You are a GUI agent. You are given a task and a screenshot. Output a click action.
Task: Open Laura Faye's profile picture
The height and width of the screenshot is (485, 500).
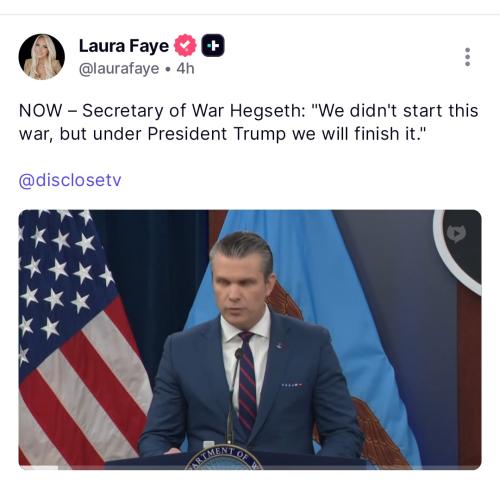point(42,57)
